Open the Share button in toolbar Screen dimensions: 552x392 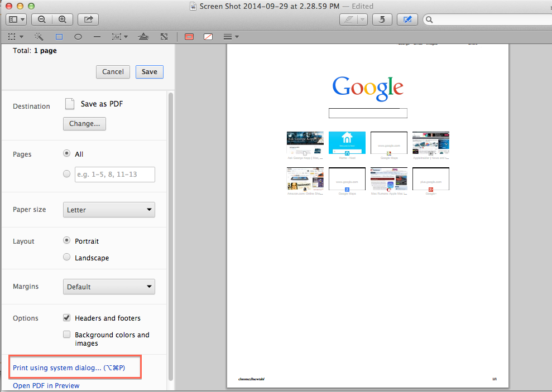tap(88, 20)
